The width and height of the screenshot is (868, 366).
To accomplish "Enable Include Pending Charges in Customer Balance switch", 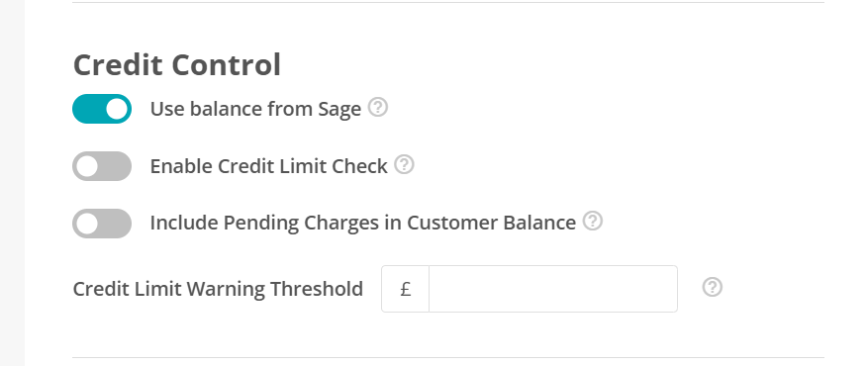I will pyautogui.click(x=102, y=224).
